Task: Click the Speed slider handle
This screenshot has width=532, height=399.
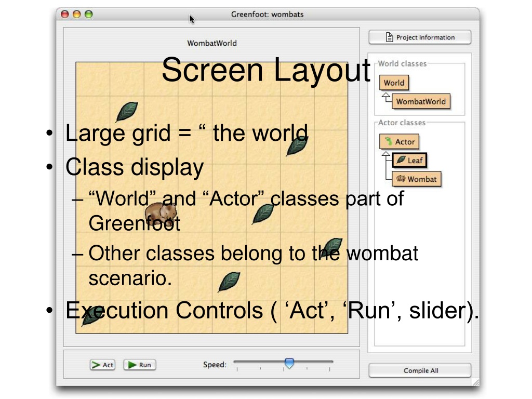Action: pos(289,363)
